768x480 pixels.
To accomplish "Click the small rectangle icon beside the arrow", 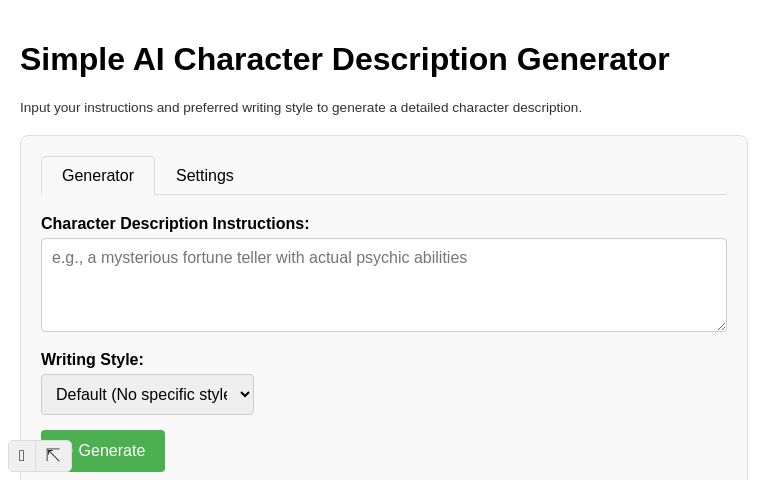I will [22, 456].
